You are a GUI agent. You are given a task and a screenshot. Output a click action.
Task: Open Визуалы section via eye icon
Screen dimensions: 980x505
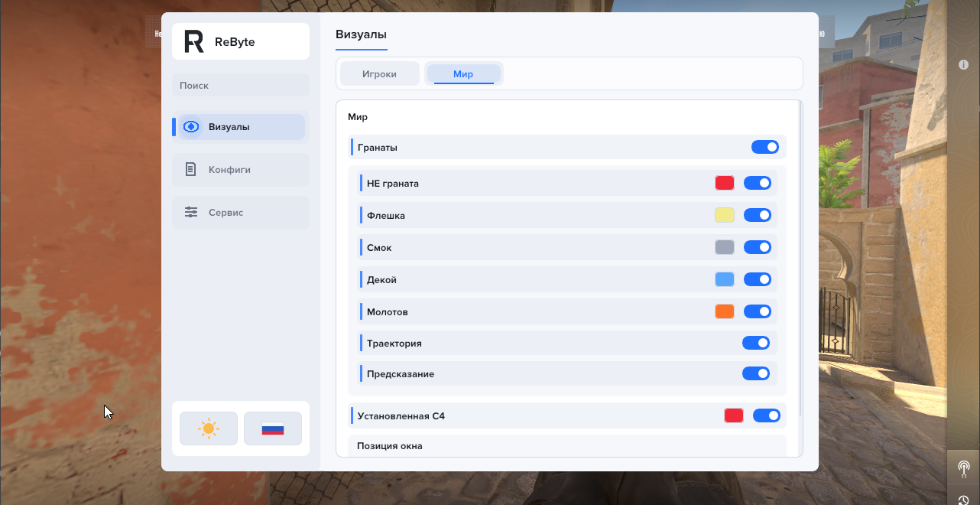(191, 127)
